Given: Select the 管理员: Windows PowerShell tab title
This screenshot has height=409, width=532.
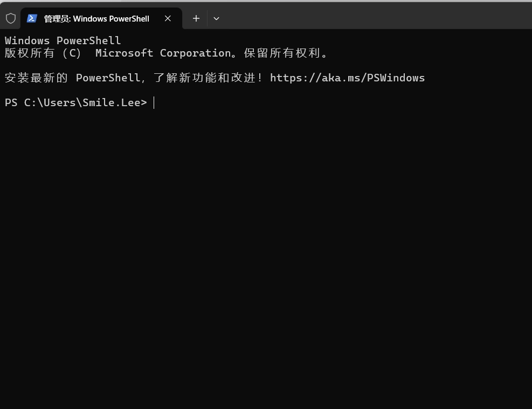Looking at the screenshot, I should [x=96, y=19].
